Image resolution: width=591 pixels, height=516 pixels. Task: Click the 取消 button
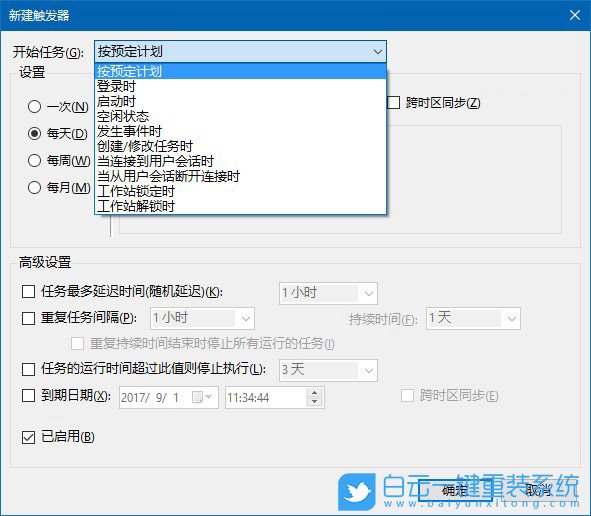[539, 490]
